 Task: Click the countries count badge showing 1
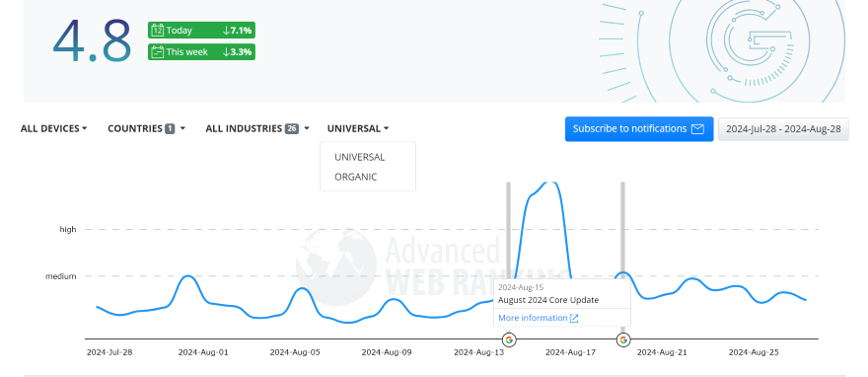tap(170, 129)
